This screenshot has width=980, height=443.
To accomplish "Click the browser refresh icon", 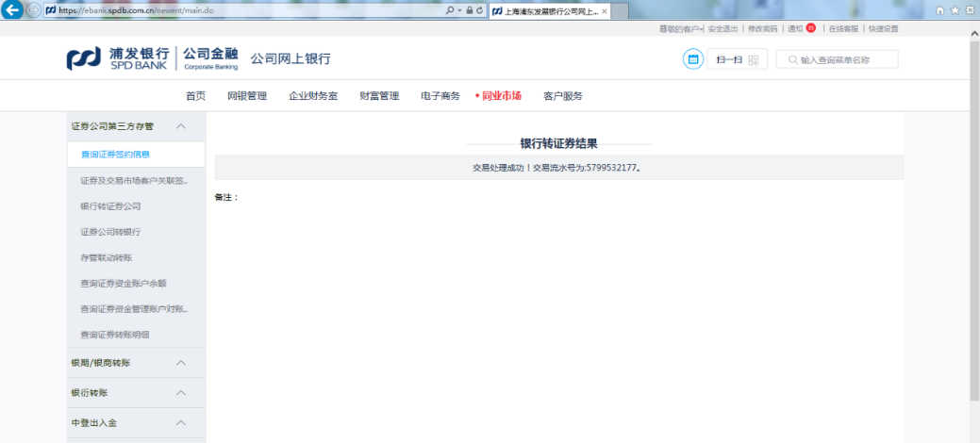I will point(480,10).
